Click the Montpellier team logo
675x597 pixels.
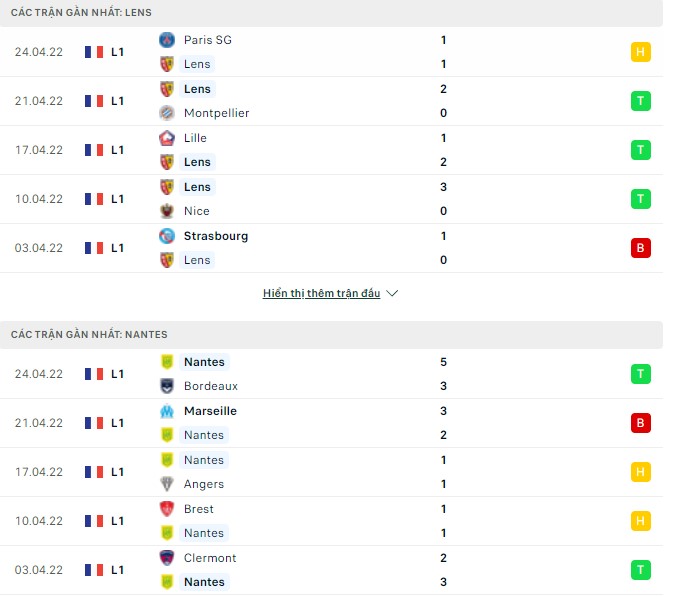click(x=167, y=113)
